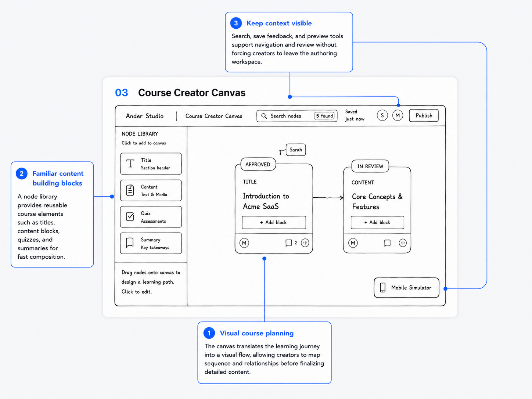Click move handle icon on Introduction card
Screen dimensions: 532x399
(x=305, y=243)
